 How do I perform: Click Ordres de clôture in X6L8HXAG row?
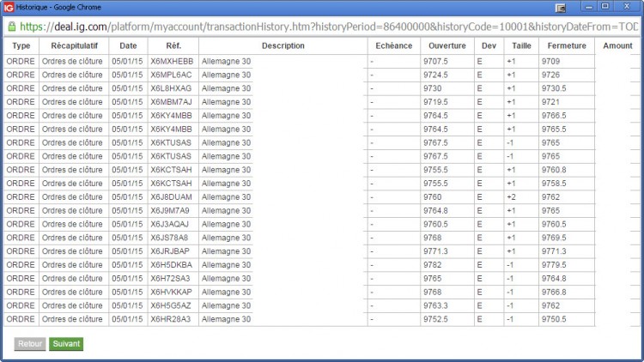pos(72,88)
